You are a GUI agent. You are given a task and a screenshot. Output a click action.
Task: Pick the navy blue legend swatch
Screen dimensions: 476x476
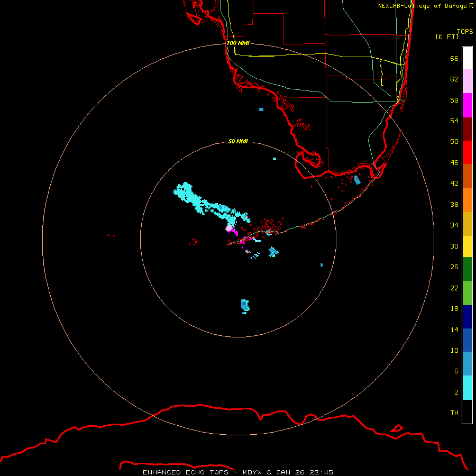467,317
